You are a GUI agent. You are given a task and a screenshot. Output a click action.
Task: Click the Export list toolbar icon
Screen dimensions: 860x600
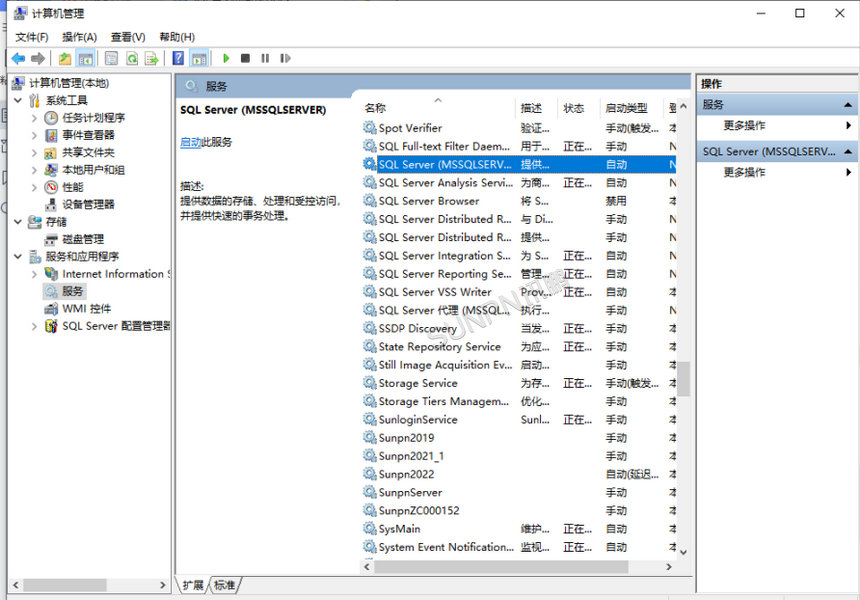pos(151,58)
